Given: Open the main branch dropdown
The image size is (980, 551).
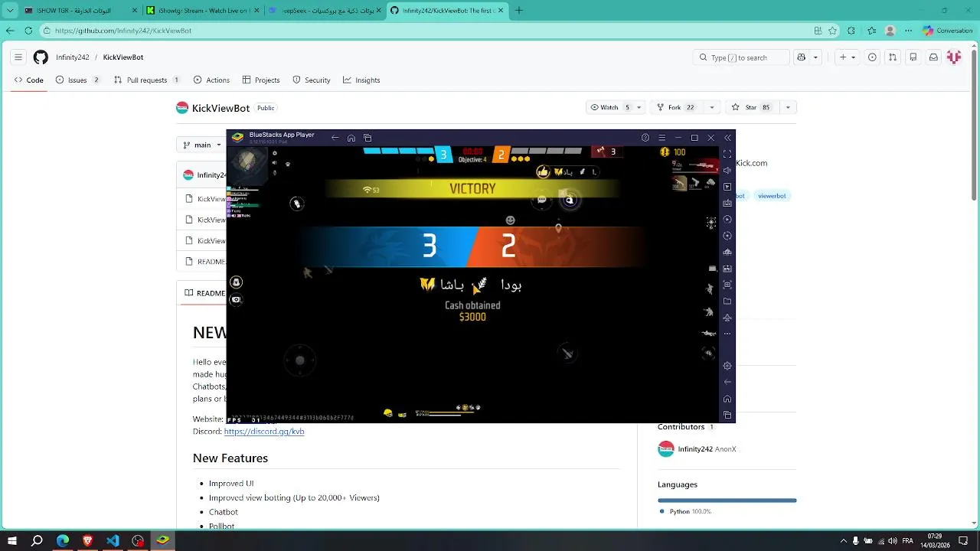Looking at the screenshot, I should click(x=203, y=145).
